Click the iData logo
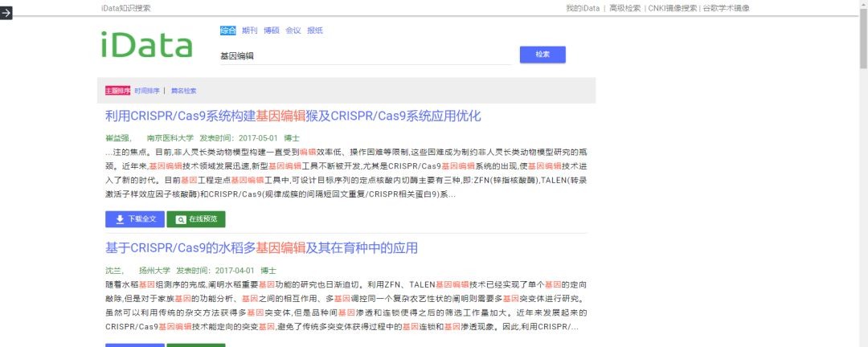The height and width of the screenshot is (347, 868). 147,45
